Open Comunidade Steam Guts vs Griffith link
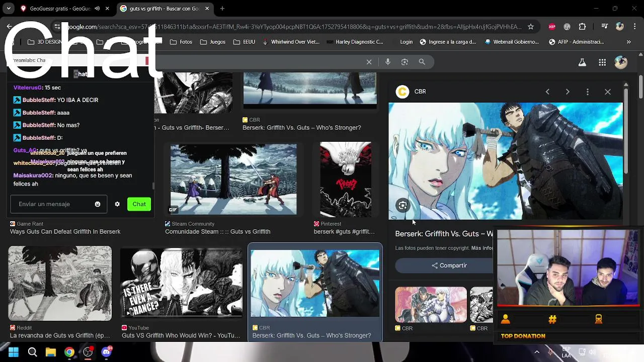The image size is (644, 362). tap(218, 232)
